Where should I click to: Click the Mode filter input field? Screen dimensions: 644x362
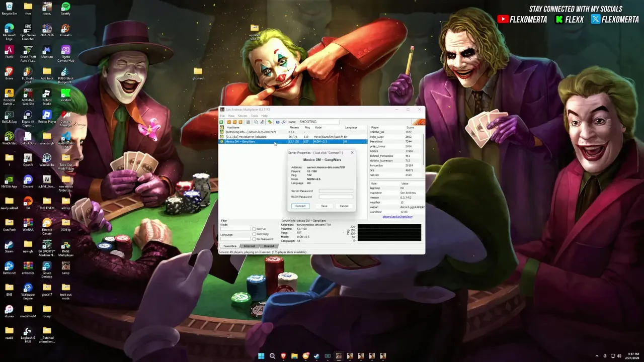235,229
